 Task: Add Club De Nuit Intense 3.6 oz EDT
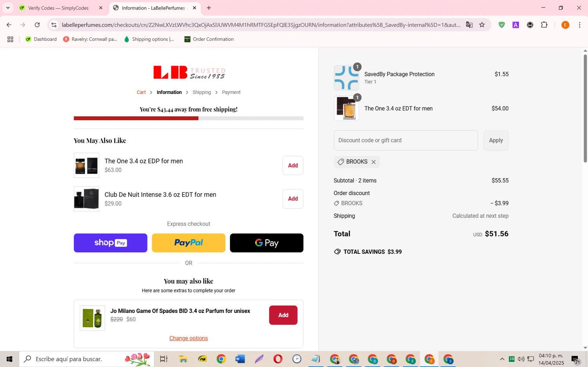tap(293, 199)
